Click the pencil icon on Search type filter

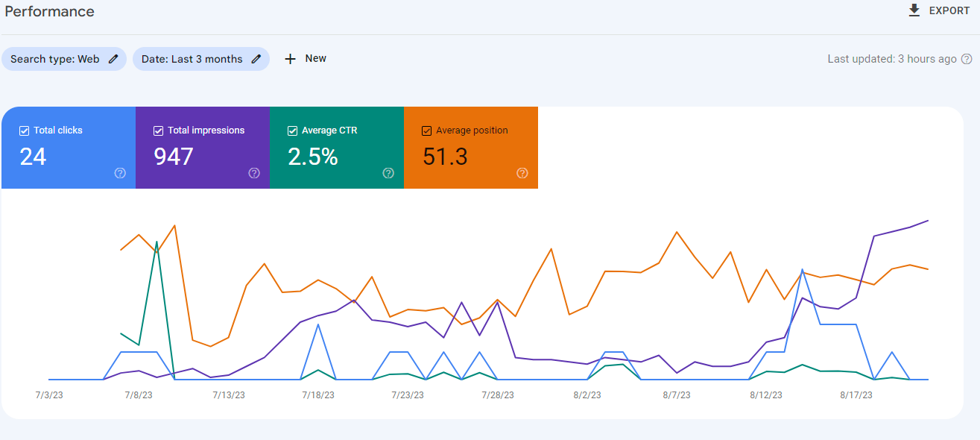113,59
